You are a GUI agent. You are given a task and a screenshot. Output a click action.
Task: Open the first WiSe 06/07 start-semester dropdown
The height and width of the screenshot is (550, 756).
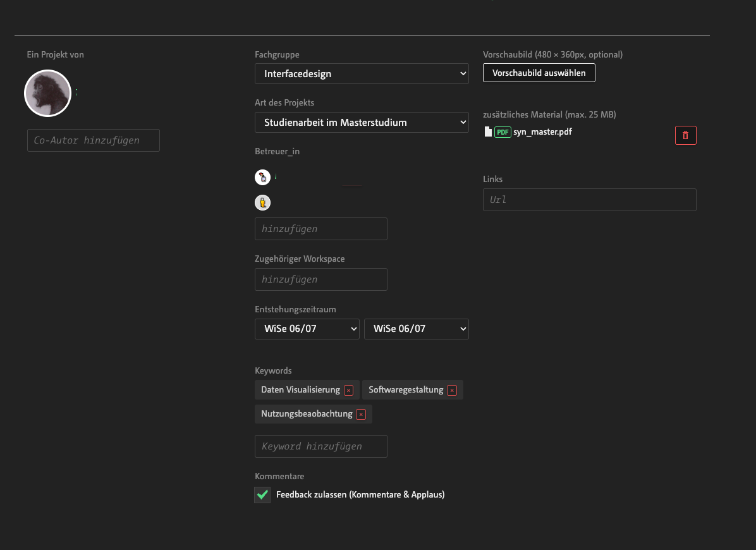[307, 329]
